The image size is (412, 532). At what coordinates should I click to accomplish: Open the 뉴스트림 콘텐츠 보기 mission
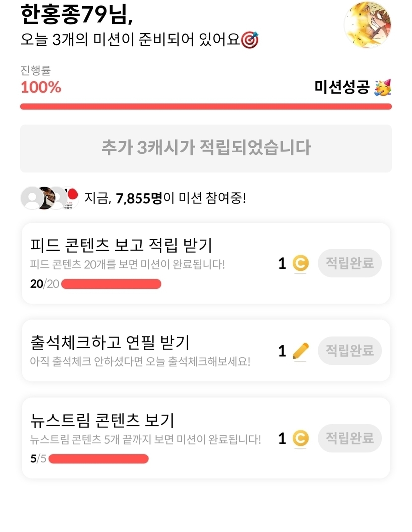pos(102,421)
